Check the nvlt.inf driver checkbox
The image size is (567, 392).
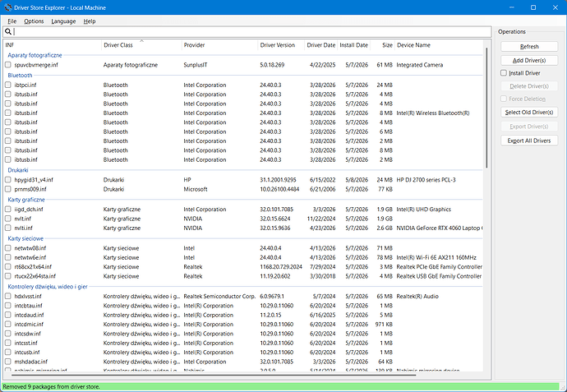(x=8, y=219)
